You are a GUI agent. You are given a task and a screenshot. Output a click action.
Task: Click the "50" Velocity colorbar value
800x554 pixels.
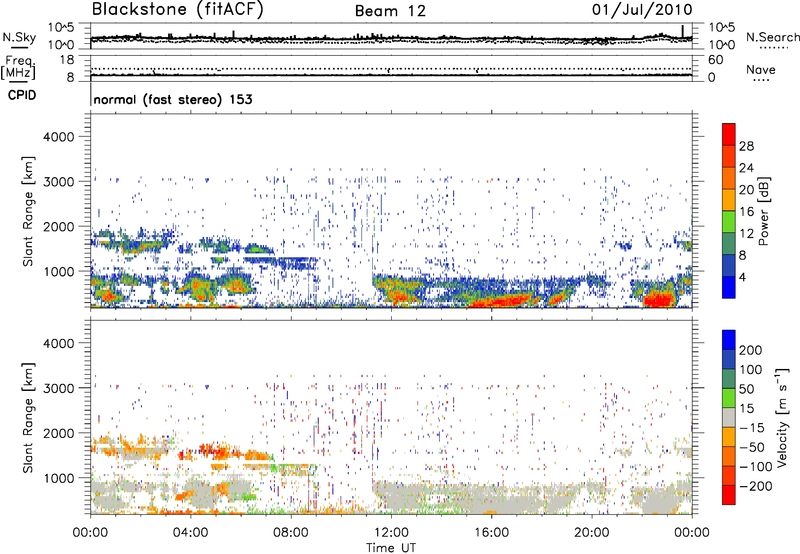tap(746, 389)
